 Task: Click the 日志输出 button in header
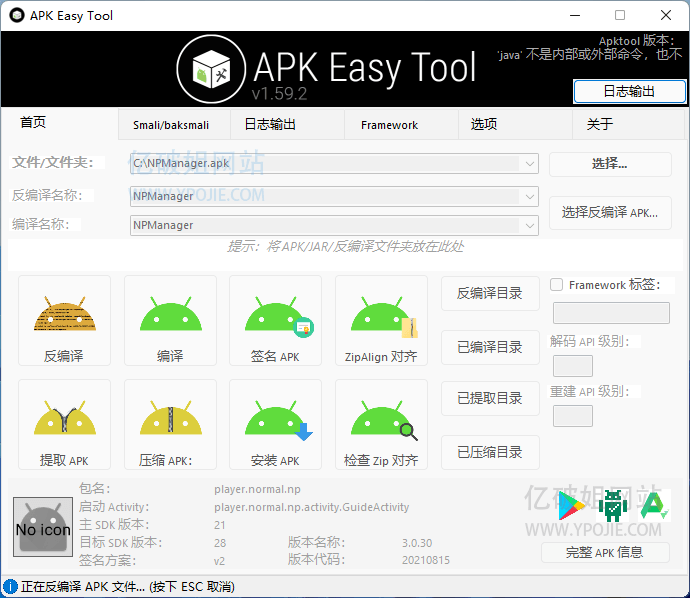click(629, 91)
